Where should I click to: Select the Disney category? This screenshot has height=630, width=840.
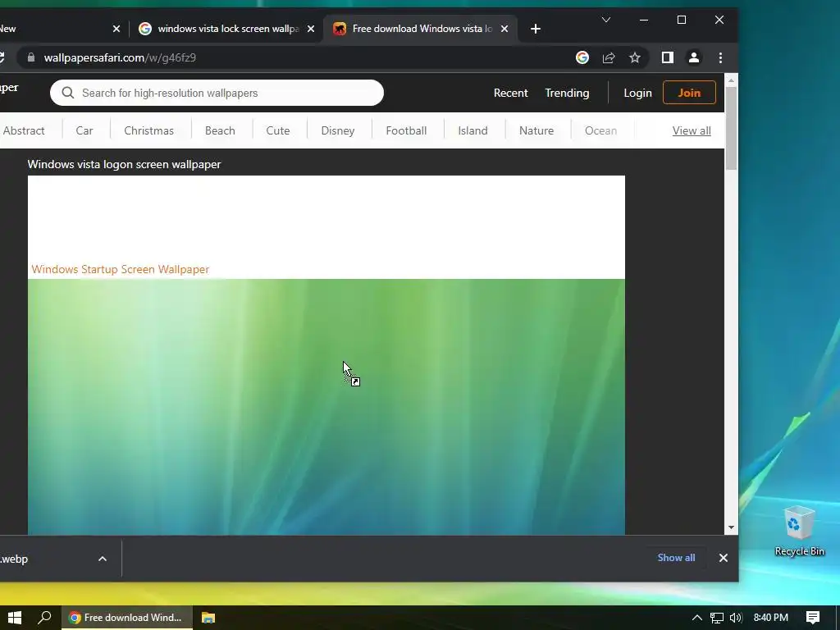[x=338, y=130]
